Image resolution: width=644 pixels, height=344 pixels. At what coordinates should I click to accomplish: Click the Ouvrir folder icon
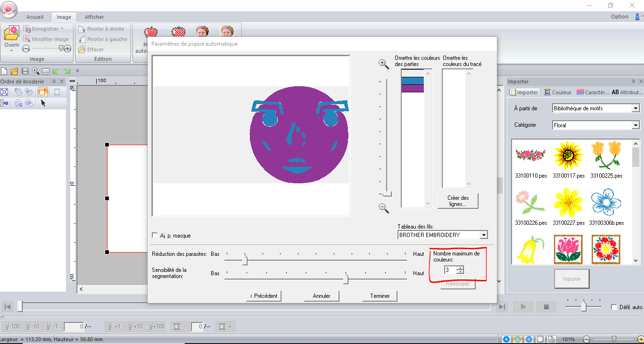12,33
